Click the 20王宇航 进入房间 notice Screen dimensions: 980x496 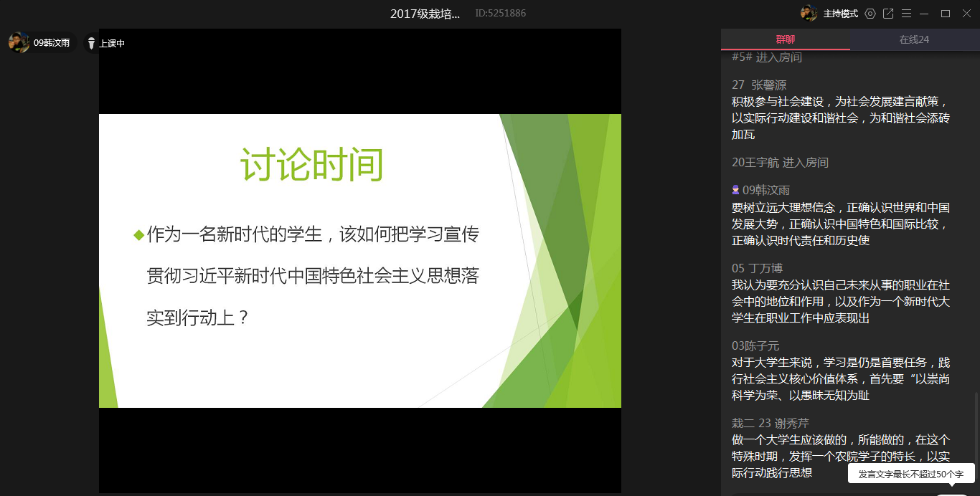click(780, 163)
